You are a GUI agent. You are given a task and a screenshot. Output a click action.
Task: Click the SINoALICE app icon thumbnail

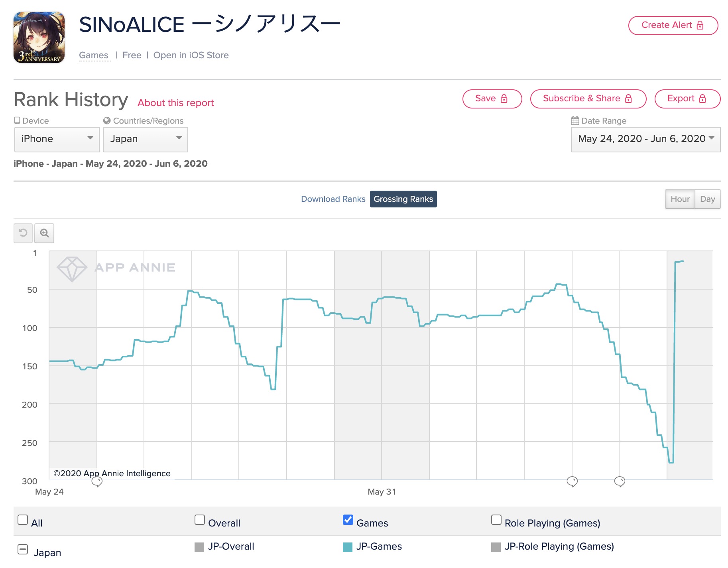pos(39,37)
